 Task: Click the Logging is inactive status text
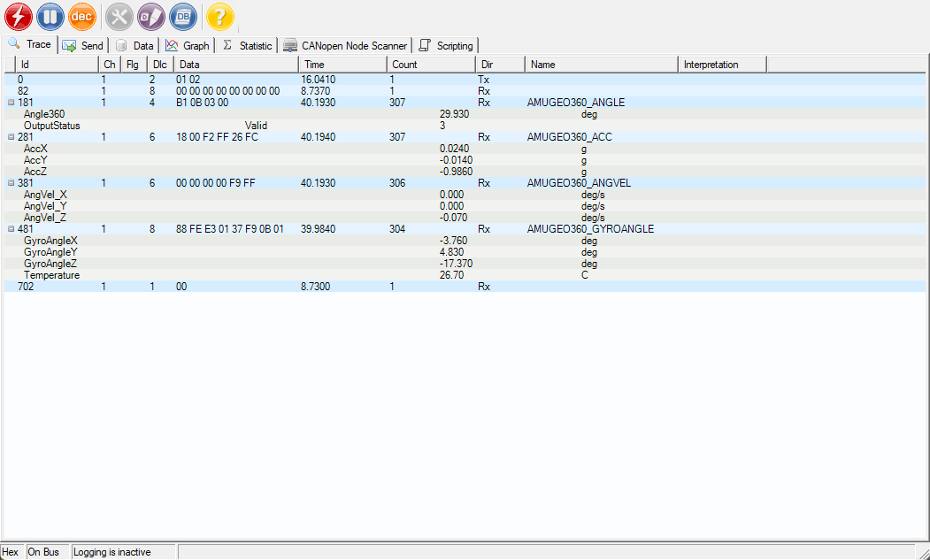112,552
